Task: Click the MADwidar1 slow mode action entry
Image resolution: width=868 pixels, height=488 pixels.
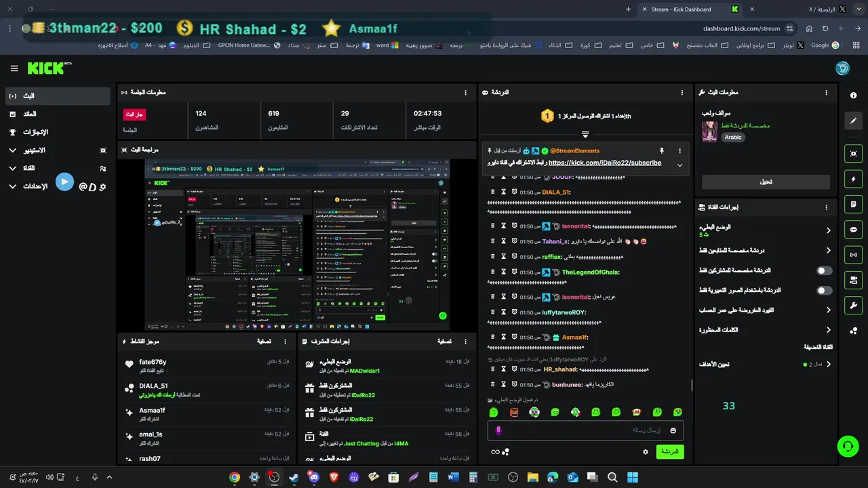Action: click(x=388, y=366)
